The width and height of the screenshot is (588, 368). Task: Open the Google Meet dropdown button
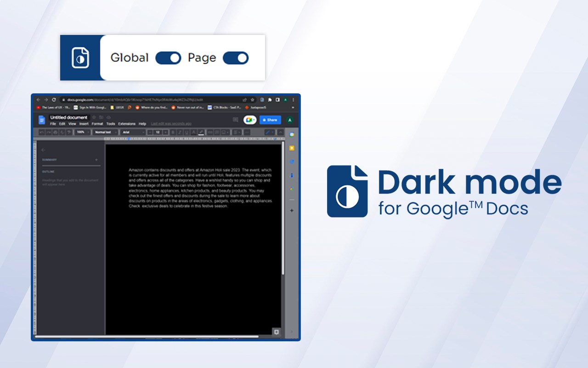(250, 120)
